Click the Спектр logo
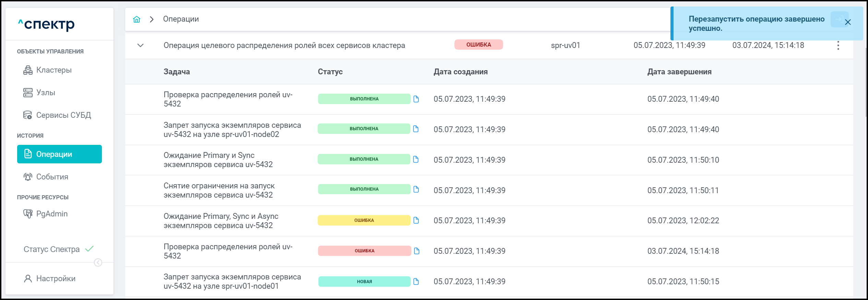This screenshot has height=300, width=868. point(46,24)
